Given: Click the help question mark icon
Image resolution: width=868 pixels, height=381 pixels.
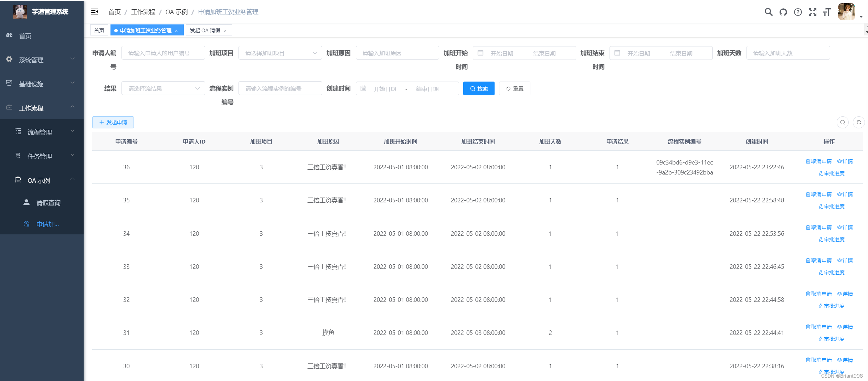Looking at the screenshot, I should click(797, 12).
